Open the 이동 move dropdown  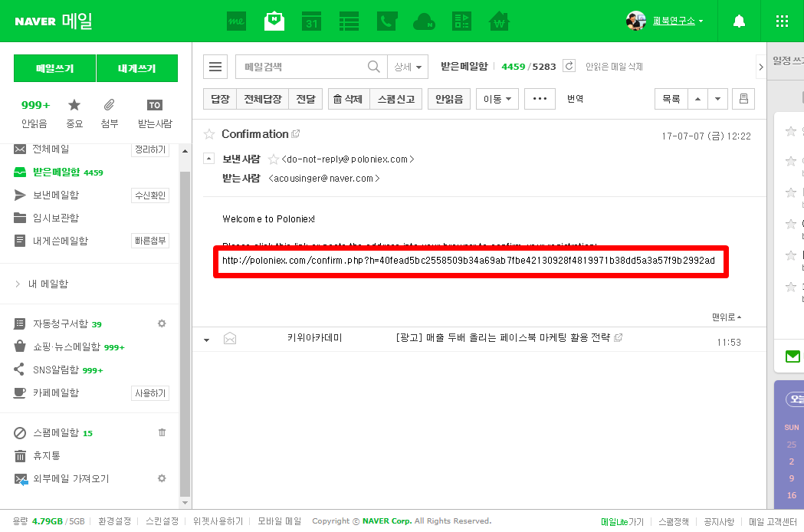coord(497,98)
